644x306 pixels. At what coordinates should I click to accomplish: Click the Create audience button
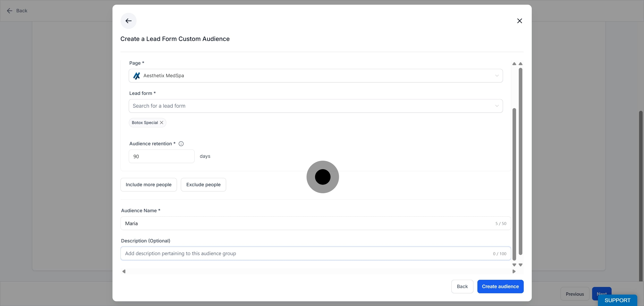pyautogui.click(x=500, y=287)
